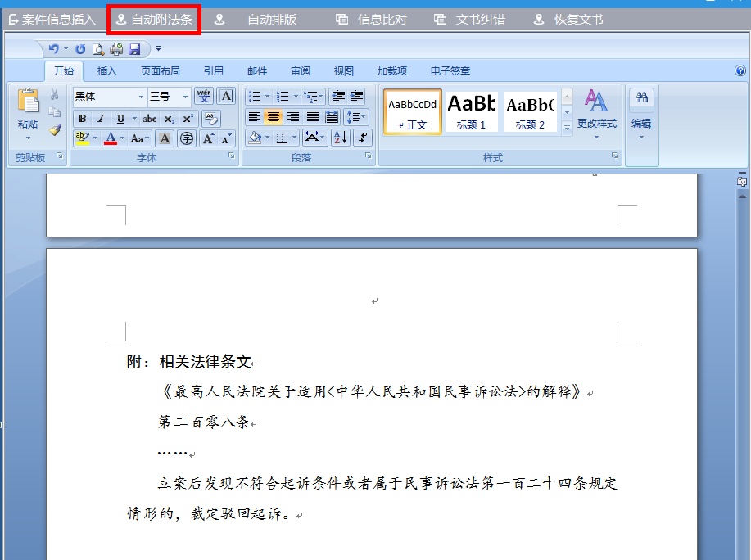Toggle bold formatting
Image resolution: width=751 pixels, height=560 pixels.
tap(82, 118)
